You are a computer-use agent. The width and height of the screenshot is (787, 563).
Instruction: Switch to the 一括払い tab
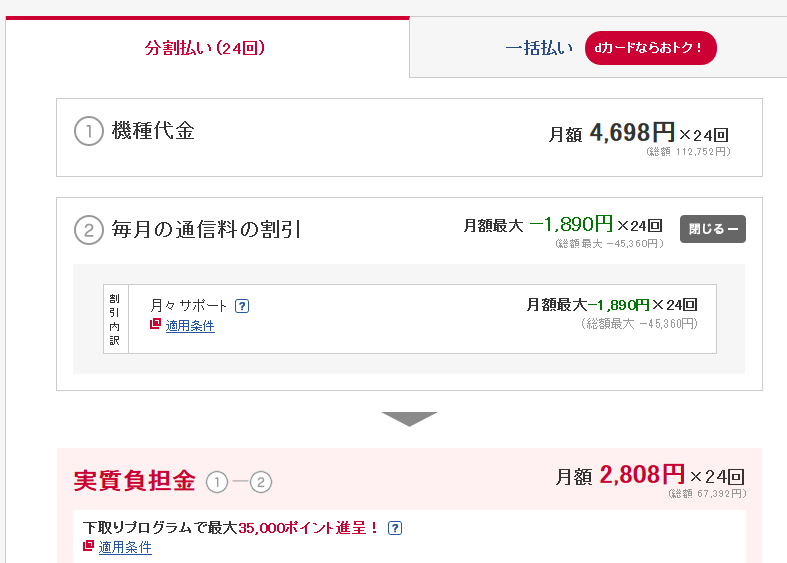[539, 48]
